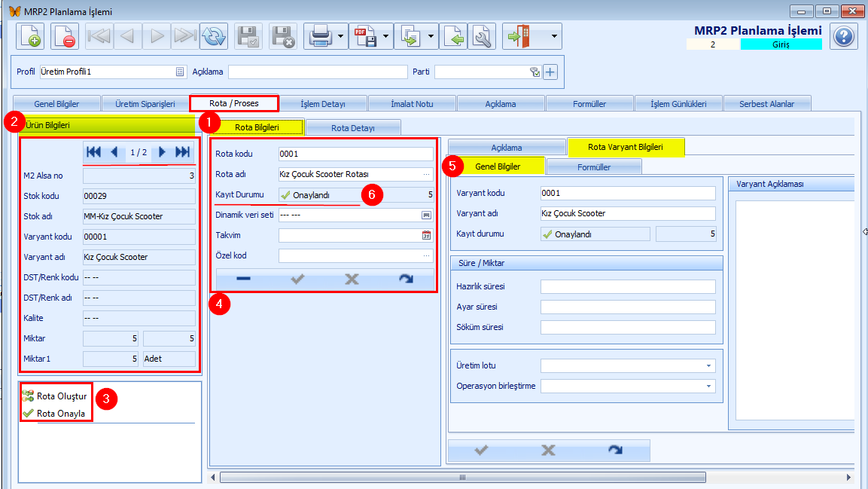Click the Hazırlık süresi input field
868x489 pixels.
point(628,287)
